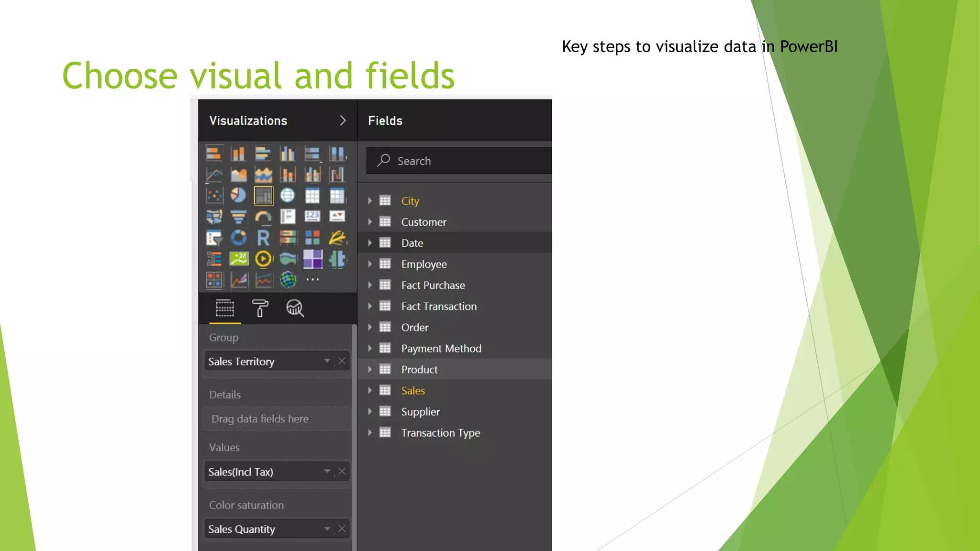The image size is (980, 551).
Task: Open the Sales Territory field dropdown
Action: [x=327, y=361]
